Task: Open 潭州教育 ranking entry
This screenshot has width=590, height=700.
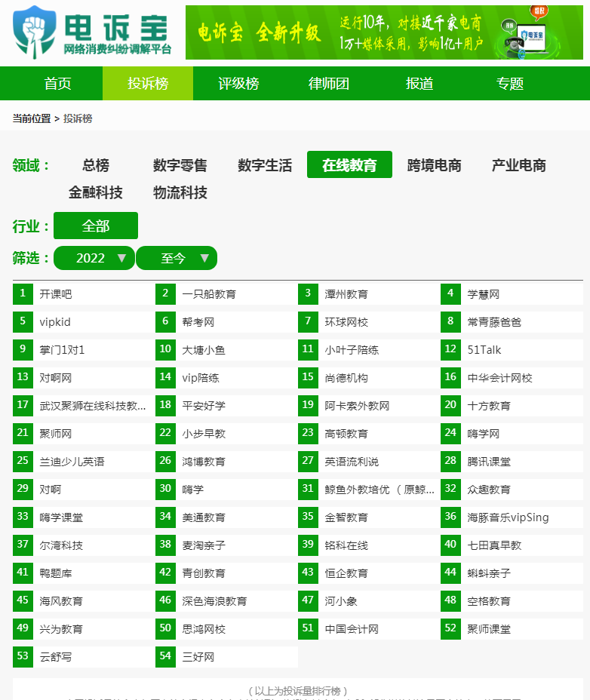Action: tap(369, 294)
